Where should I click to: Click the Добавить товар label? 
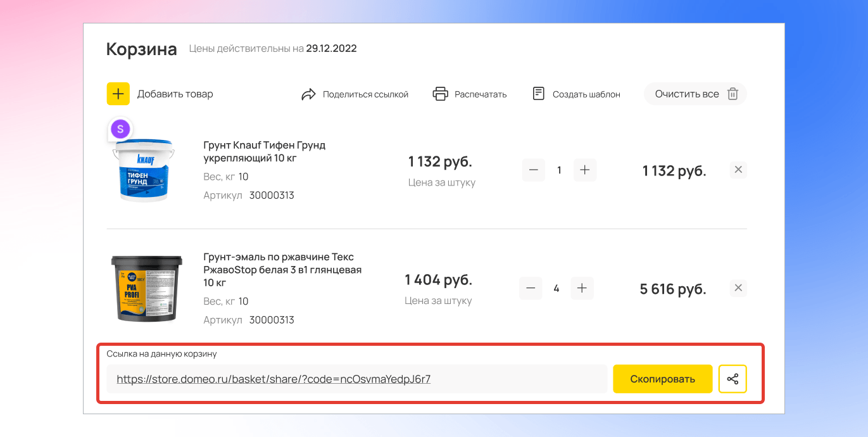[175, 94]
